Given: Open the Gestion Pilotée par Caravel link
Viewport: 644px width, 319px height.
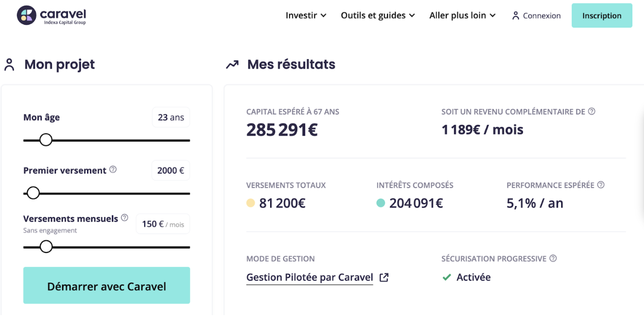Looking at the screenshot, I should [309, 277].
